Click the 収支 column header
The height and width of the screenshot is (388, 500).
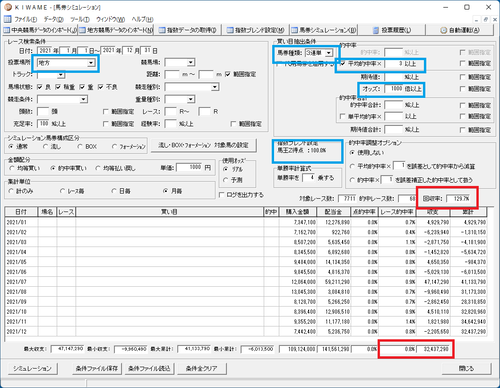(433, 212)
